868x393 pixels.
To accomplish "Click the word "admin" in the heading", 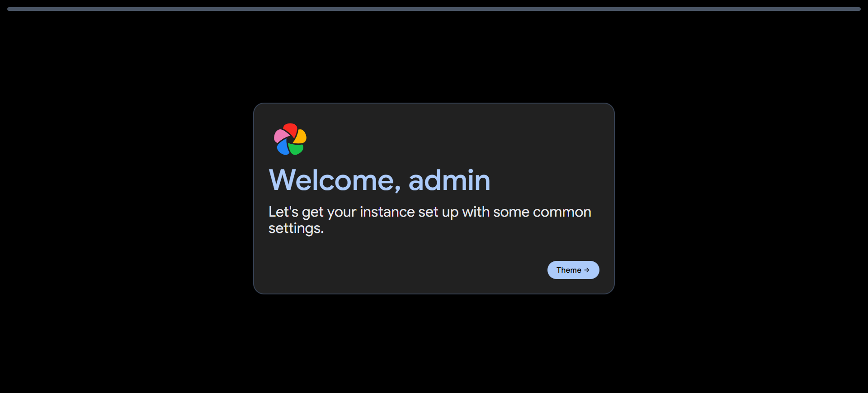I will (x=449, y=180).
